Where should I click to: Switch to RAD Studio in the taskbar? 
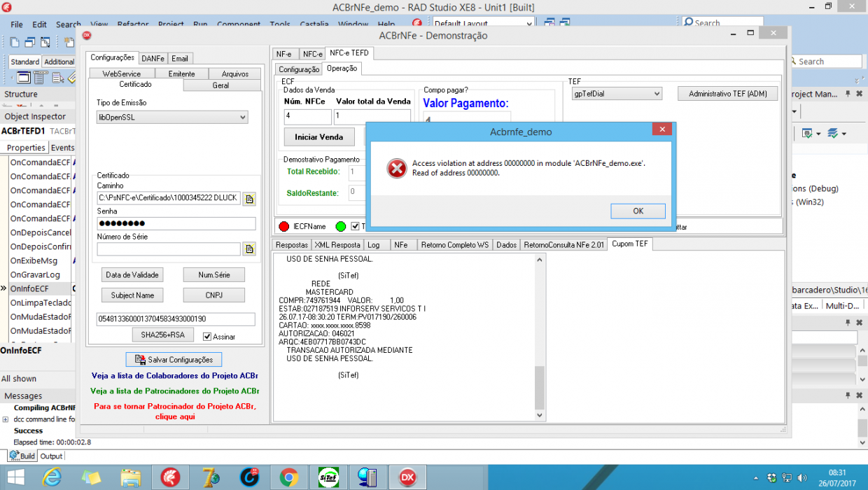click(x=170, y=477)
